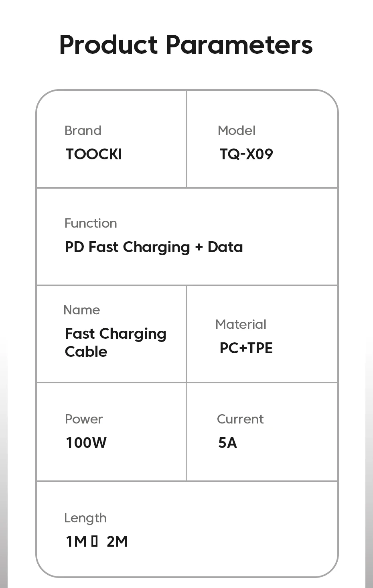This screenshot has width=373, height=588.
Task: Click the separator glyph between 1M and 2M
Action: (94, 541)
